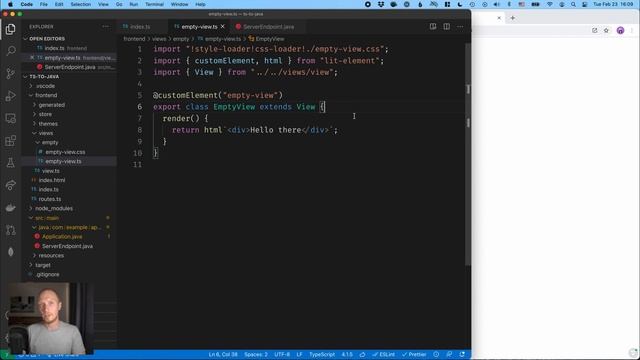Open Run and Debug view
640x360 pixels.
coord(11,96)
